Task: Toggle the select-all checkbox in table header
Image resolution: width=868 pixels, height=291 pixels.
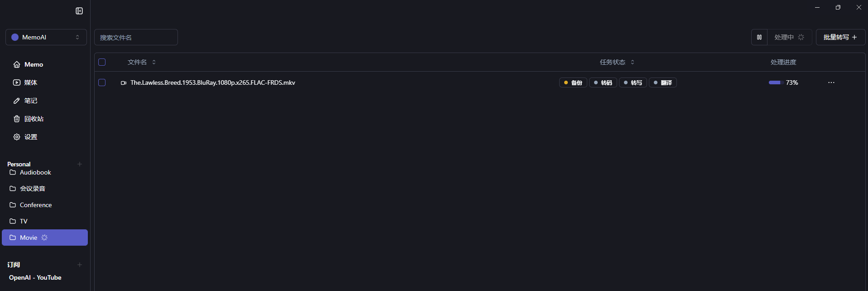Action: click(x=102, y=62)
